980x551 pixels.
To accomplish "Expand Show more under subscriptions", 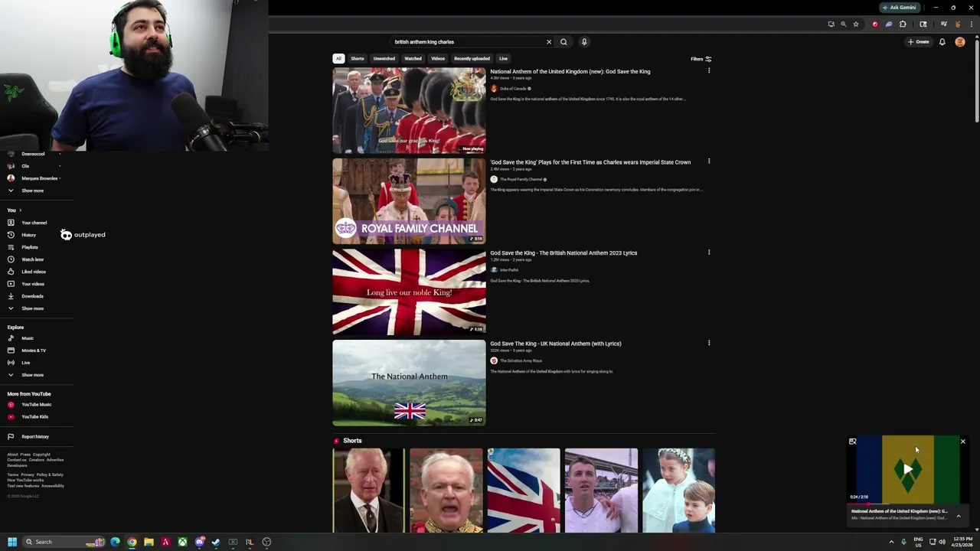I will tap(32, 191).
